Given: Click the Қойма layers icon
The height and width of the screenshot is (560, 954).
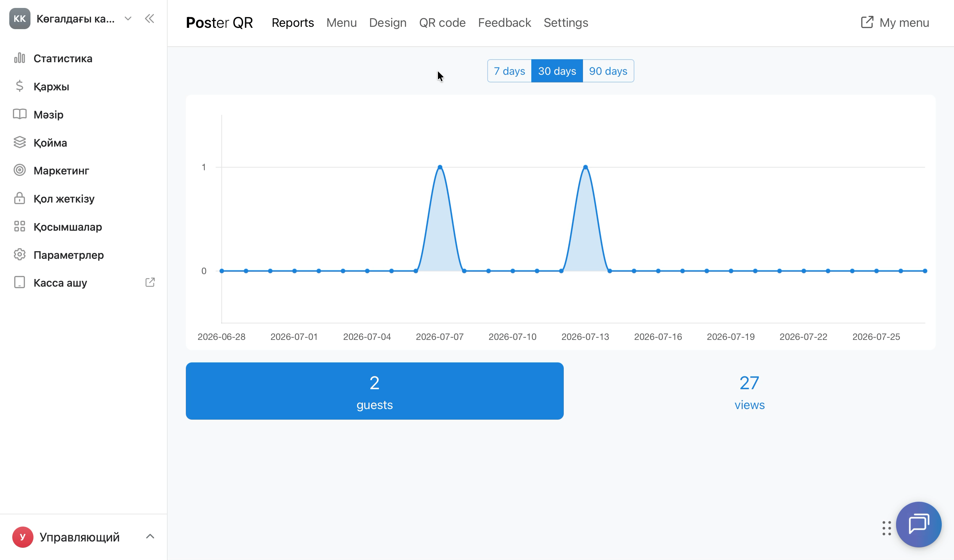Looking at the screenshot, I should pyautogui.click(x=19, y=142).
